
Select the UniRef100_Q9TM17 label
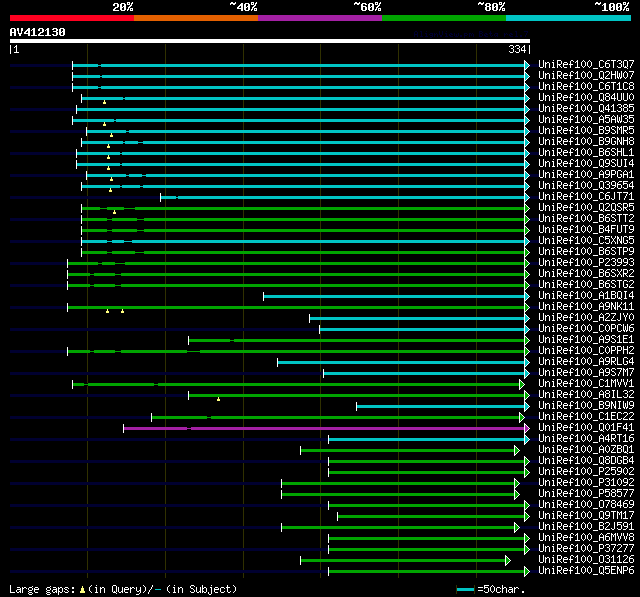coord(586,516)
